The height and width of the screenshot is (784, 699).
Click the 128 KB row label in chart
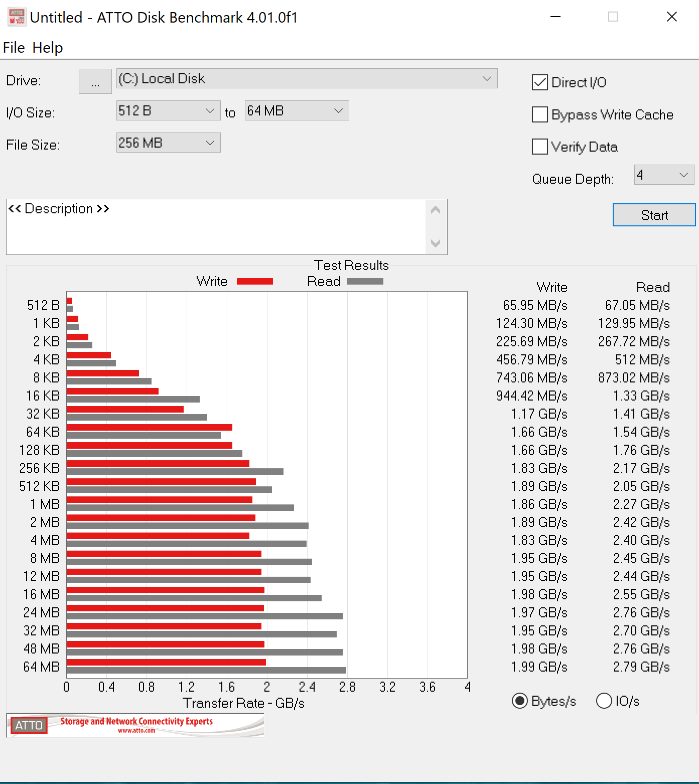(x=40, y=450)
